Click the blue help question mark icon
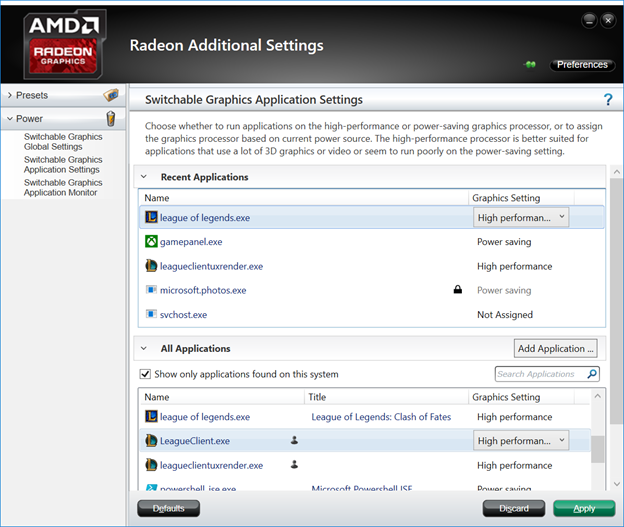 pyautogui.click(x=608, y=99)
